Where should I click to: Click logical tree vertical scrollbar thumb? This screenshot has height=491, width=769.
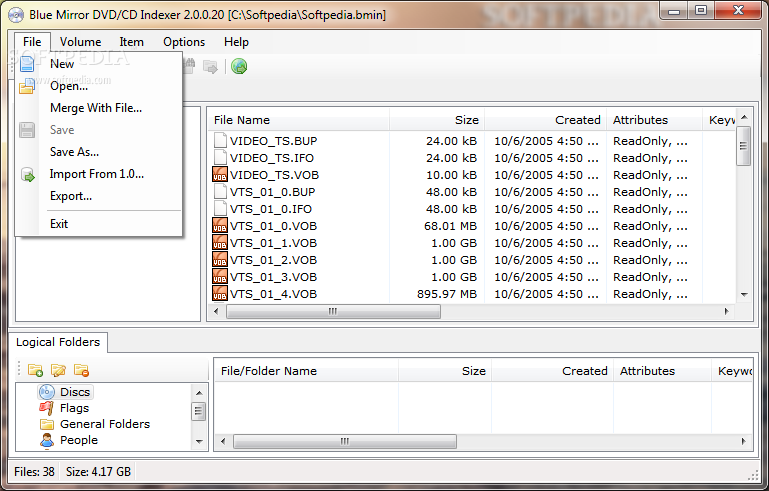pos(199,411)
